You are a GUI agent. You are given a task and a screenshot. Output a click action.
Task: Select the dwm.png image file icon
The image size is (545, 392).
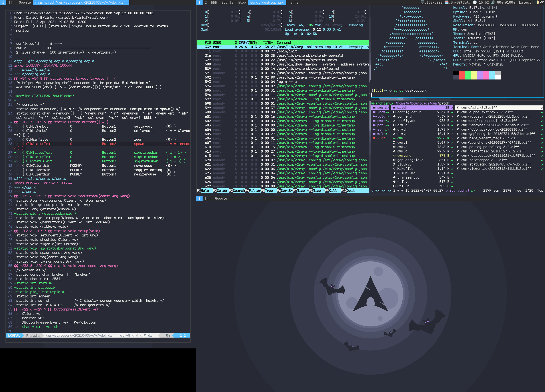(x=394, y=156)
